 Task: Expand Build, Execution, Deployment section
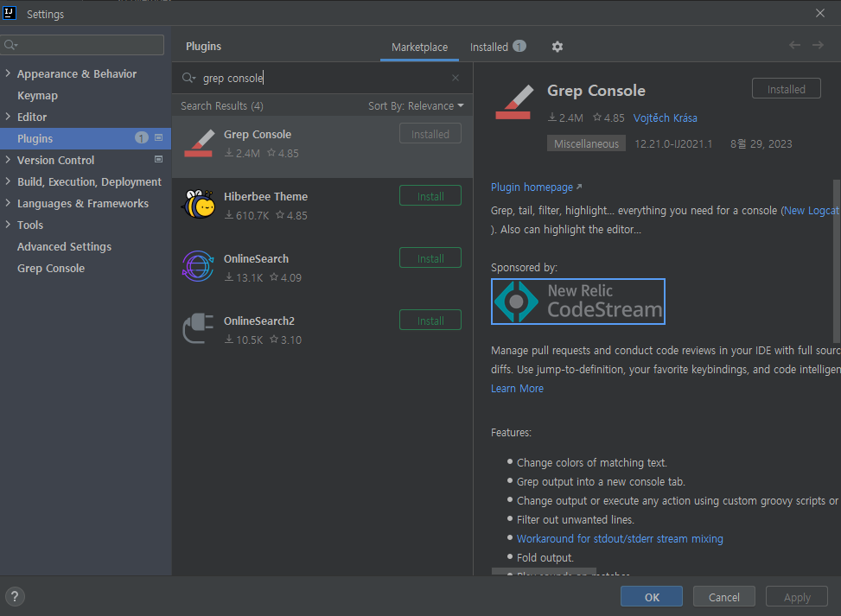coord(8,181)
